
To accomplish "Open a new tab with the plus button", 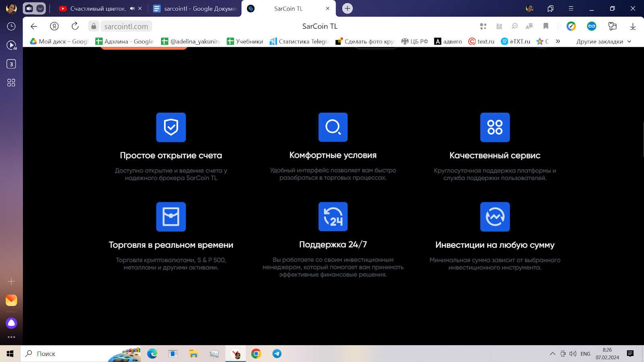I will (347, 8).
